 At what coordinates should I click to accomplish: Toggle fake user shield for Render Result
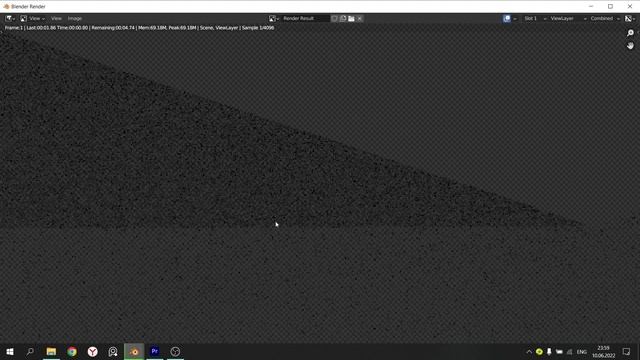pos(334,18)
